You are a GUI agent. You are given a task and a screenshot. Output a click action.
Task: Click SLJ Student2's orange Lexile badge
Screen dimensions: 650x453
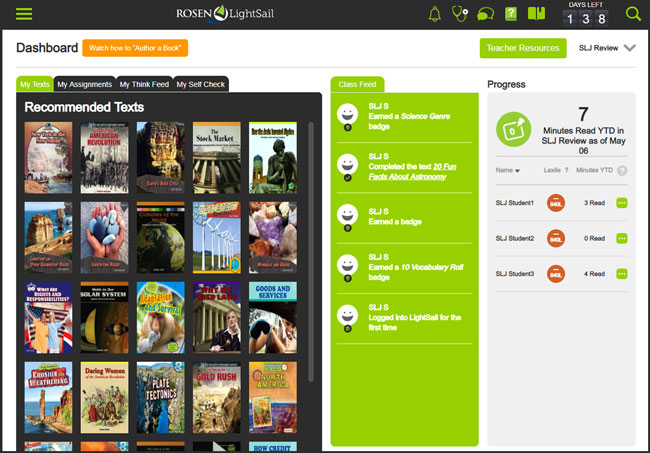click(556, 239)
